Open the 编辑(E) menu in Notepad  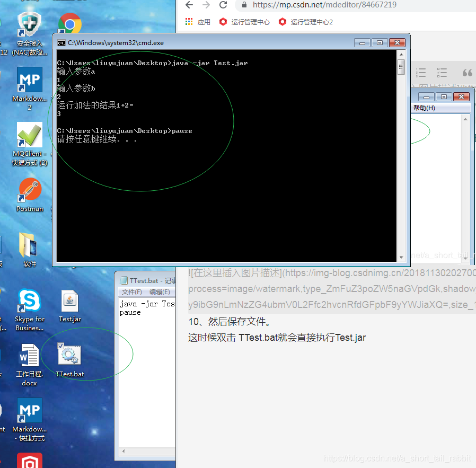(160, 292)
